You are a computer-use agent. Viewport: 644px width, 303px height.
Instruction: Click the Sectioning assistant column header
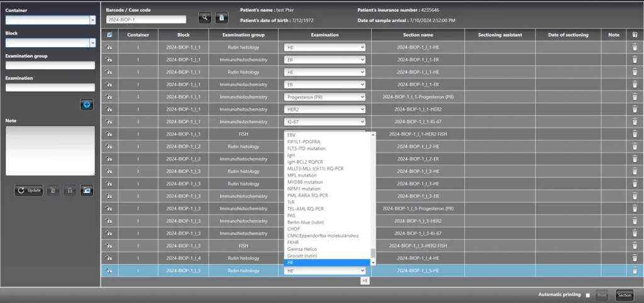pyautogui.click(x=500, y=35)
